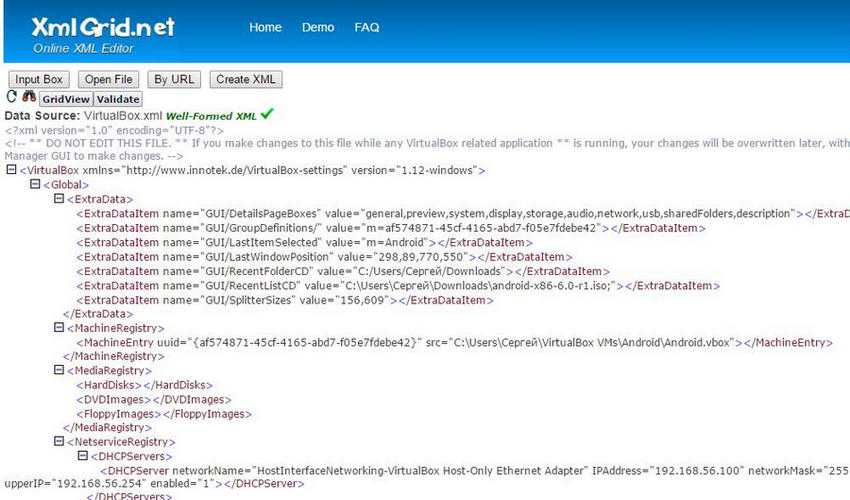Image resolution: width=850 pixels, height=500 pixels.
Task: Open the Home page link
Action: [265, 27]
